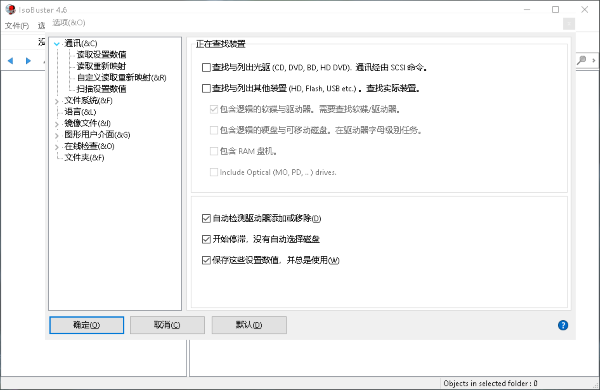Select 图形用户介面(&G) tree label

[x=97, y=135]
